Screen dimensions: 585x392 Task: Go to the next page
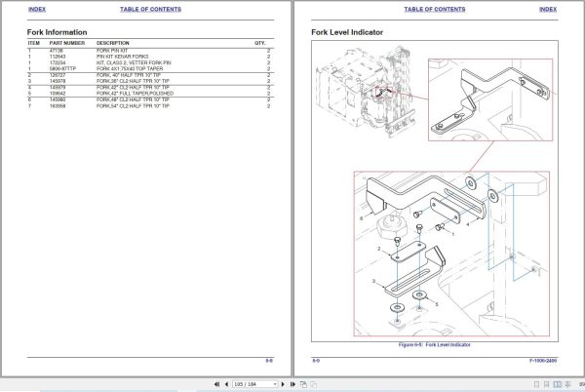pos(283,384)
